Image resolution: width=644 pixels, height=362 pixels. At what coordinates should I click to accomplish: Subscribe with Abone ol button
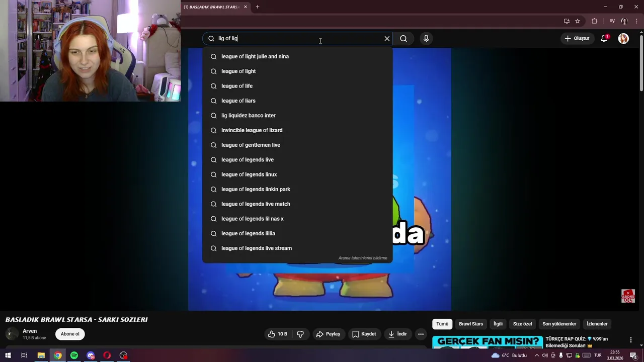(70, 334)
